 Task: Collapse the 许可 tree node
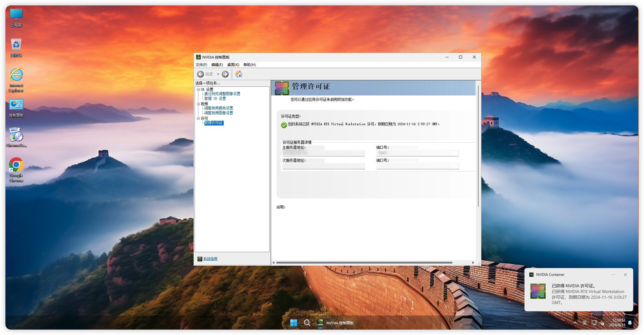tap(198, 118)
